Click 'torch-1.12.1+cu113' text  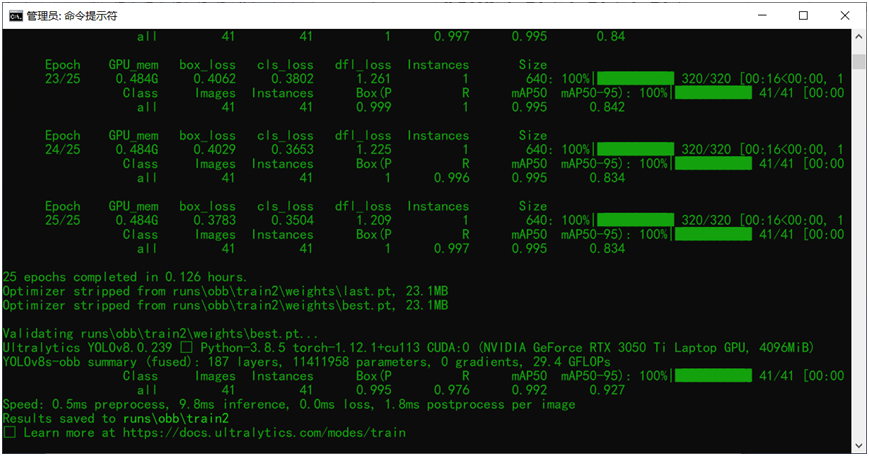[x=357, y=348]
